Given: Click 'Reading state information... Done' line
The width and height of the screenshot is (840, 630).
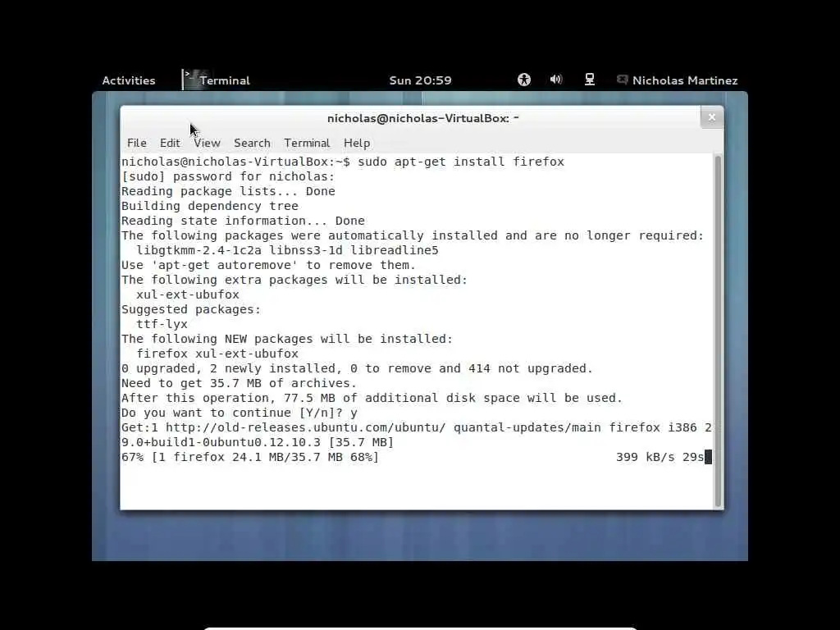Looking at the screenshot, I should click(x=243, y=221).
